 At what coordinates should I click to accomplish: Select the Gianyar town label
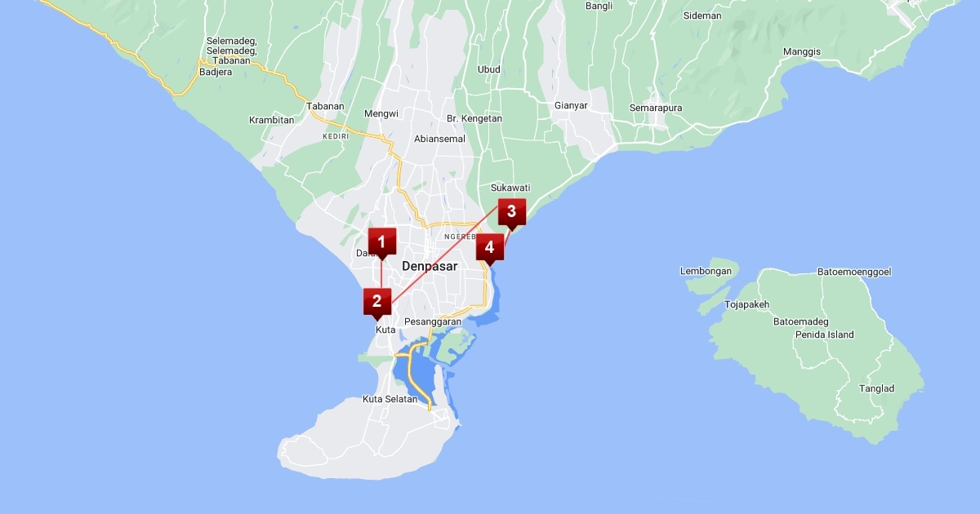(571, 106)
